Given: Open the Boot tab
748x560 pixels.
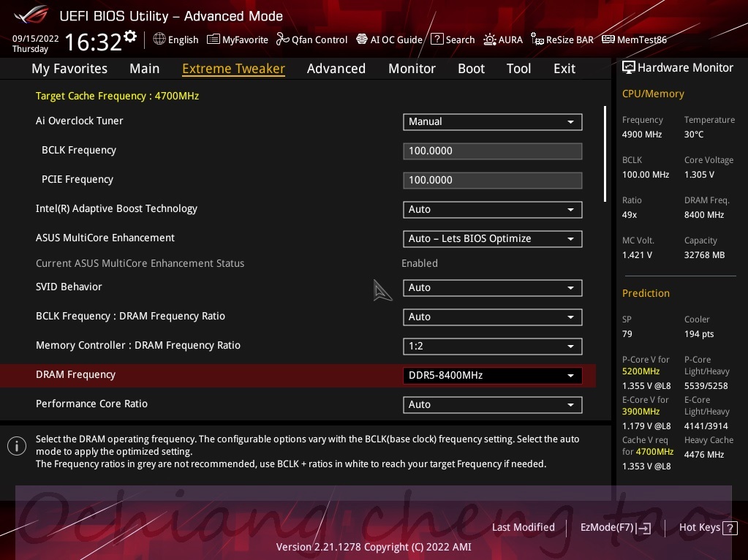Looking at the screenshot, I should click(x=472, y=69).
